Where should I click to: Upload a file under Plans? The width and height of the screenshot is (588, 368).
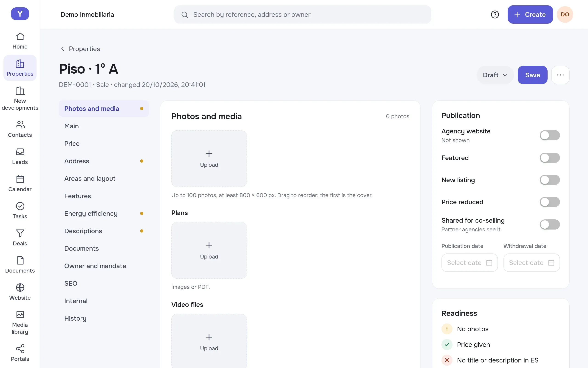pyautogui.click(x=209, y=250)
